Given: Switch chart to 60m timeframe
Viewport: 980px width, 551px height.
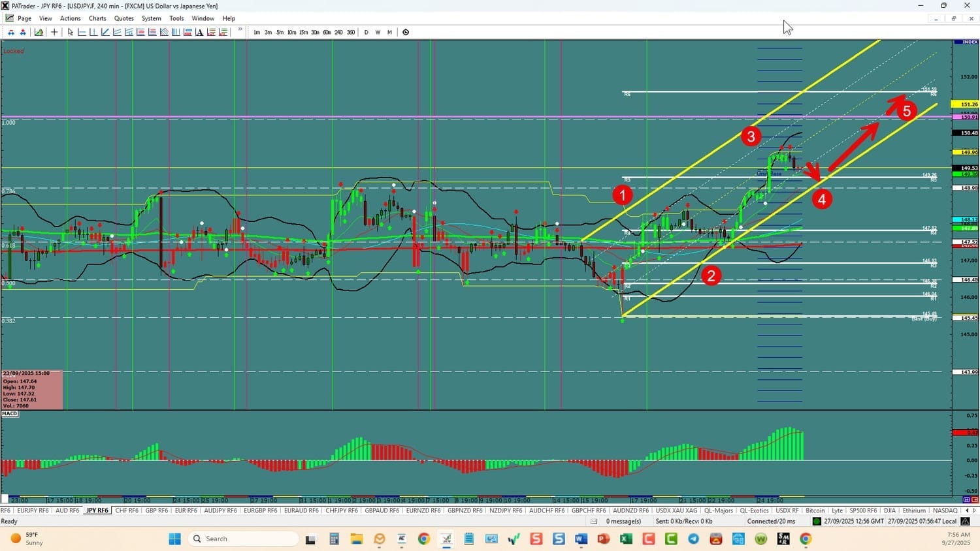Looking at the screenshot, I should (327, 32).
